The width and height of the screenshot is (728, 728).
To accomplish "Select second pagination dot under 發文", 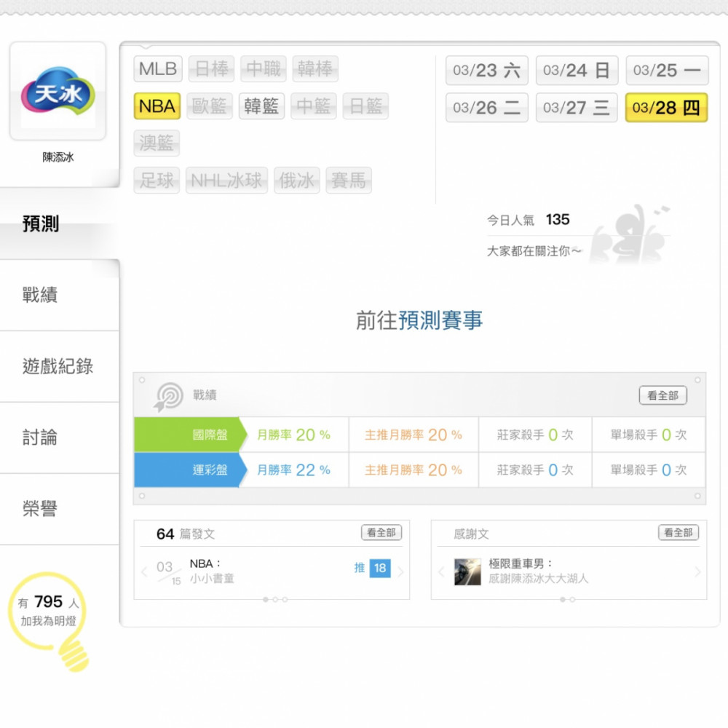I will (x=275, y=599).
